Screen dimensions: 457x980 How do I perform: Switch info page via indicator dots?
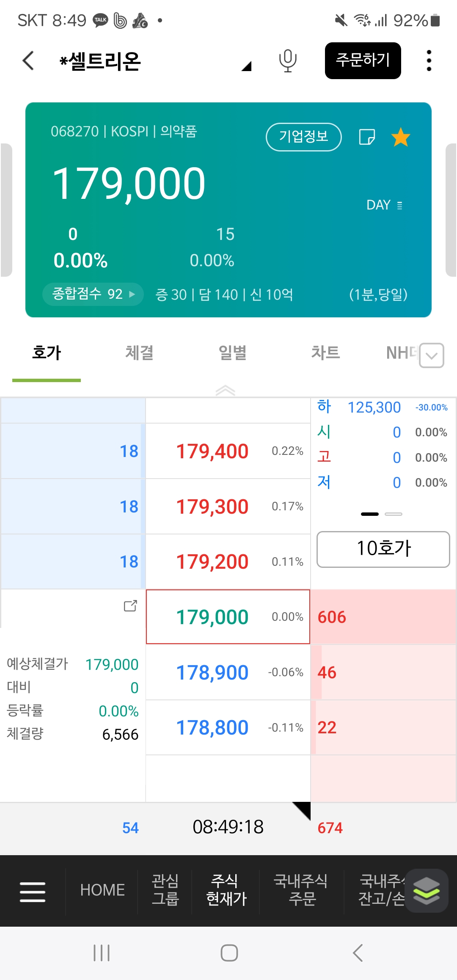[382, 514]
